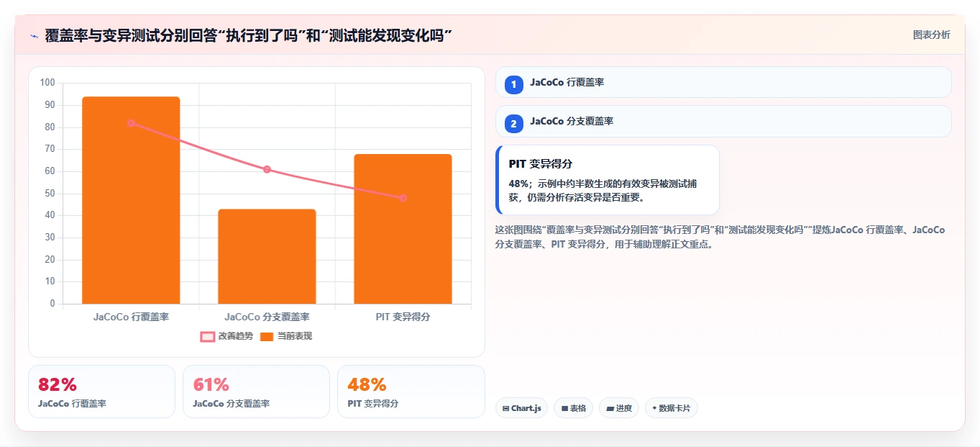Viewport: 980px width, 447px height.
Task: Open the 61% JaCoCo 分支覆盖率 stat card
Action: [x=256, y=392]
